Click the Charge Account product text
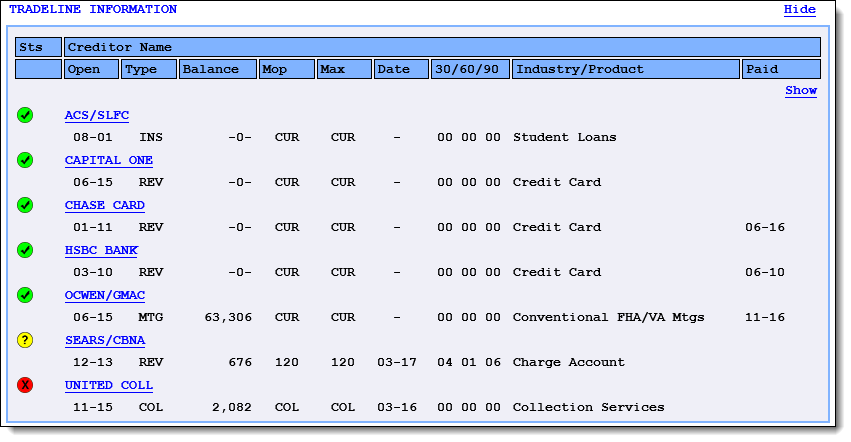This screenshot has height=442, width=851. (569, 363)
